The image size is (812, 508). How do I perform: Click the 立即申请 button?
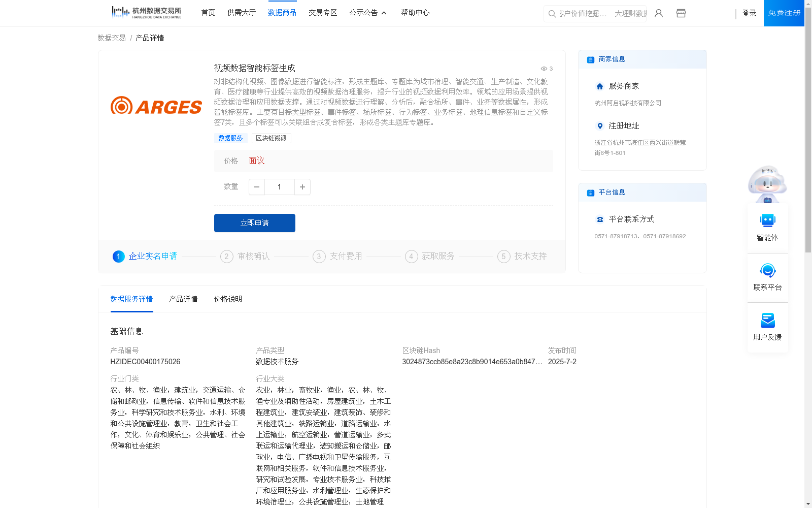coord(255,223)
